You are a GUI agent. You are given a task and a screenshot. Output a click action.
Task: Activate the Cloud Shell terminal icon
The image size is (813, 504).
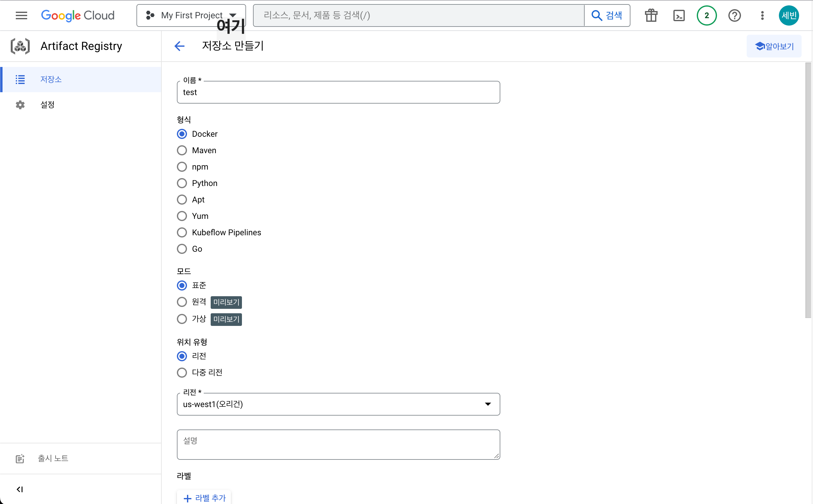[x=679, y=15]
